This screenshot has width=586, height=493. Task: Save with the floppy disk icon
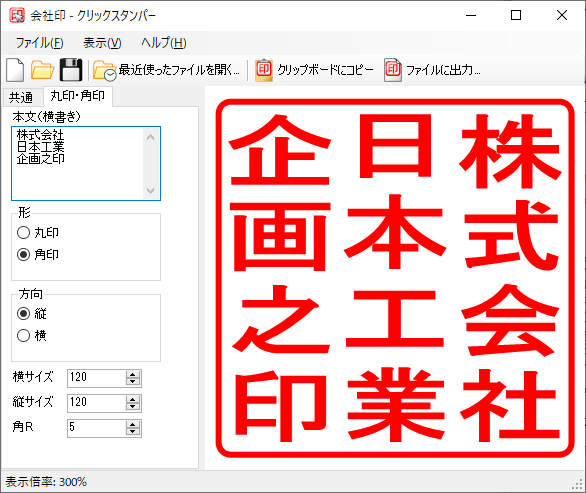pyautogui.click(x=71, y=70)
